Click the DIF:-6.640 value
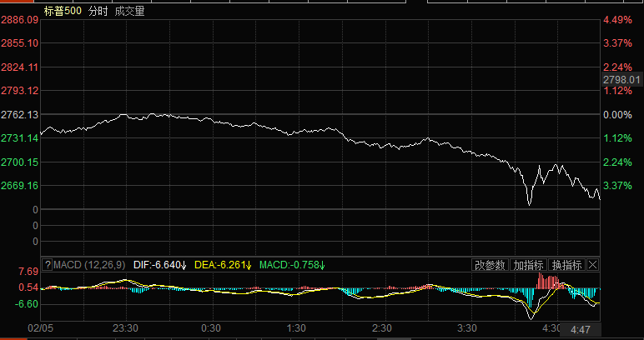The width and height of the screenshot is (644, 340). point(160,265)
